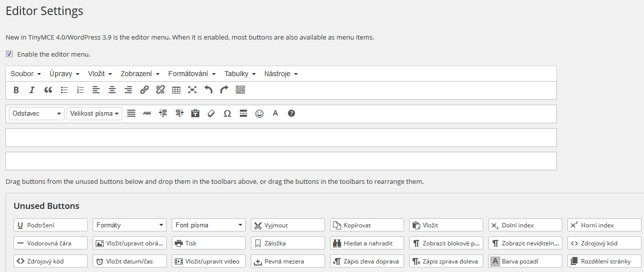Select the justify text icon
644x272 pixels.
tap(131, 114)
